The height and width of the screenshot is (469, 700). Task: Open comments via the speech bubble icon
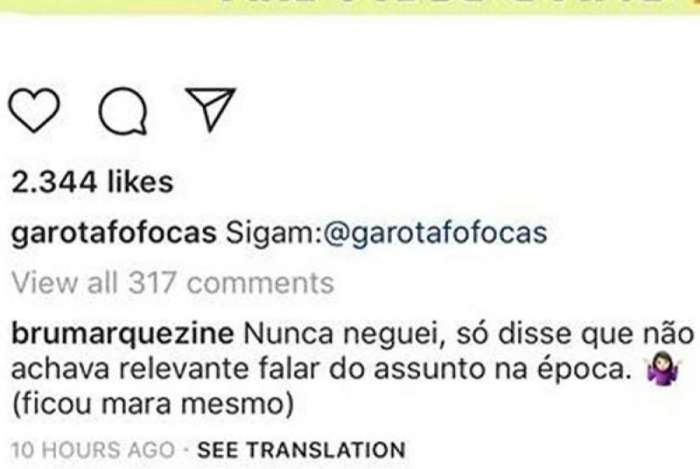[123, 111]
